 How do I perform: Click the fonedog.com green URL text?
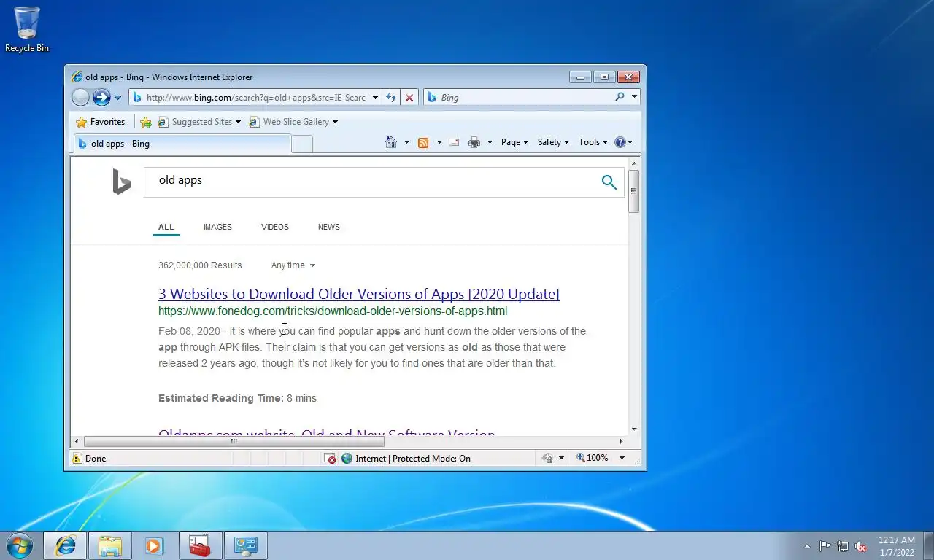coord(333,311)
